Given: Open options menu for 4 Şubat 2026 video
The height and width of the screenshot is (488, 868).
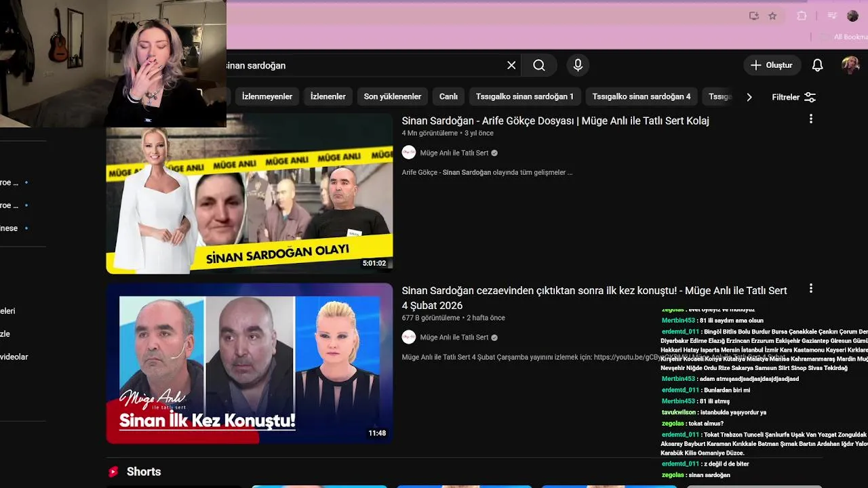Looking at the screenshot, I should pyautogui.click(x=811, y=289).
